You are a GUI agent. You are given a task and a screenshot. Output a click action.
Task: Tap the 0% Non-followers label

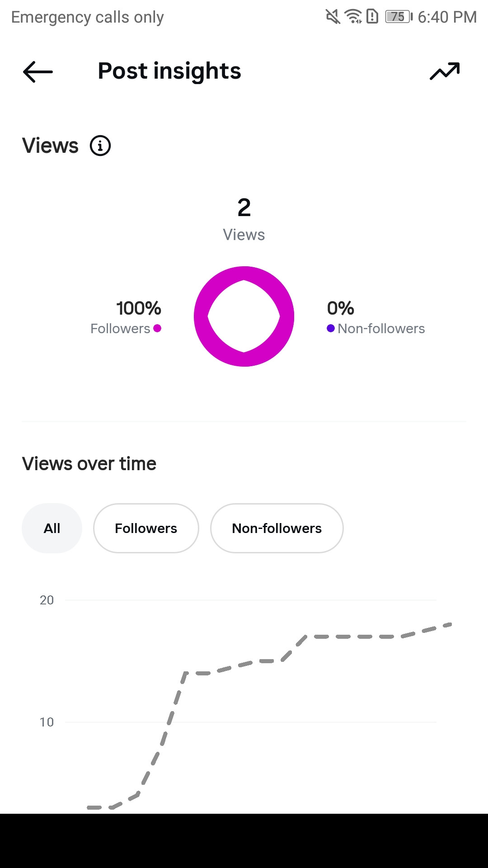tap(376, 317)
